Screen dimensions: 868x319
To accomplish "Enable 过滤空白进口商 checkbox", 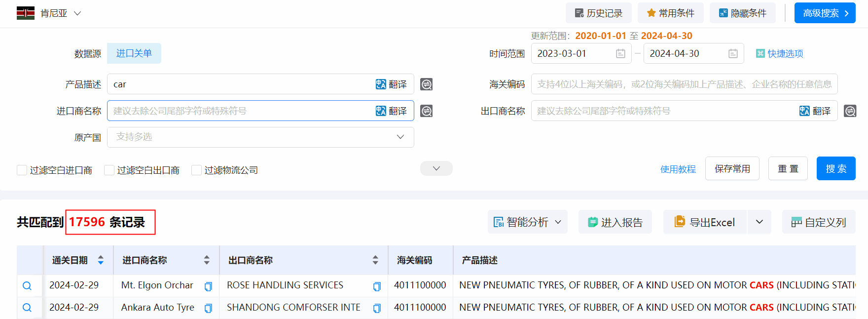I will pyautogui.click(x=22, y=170).
